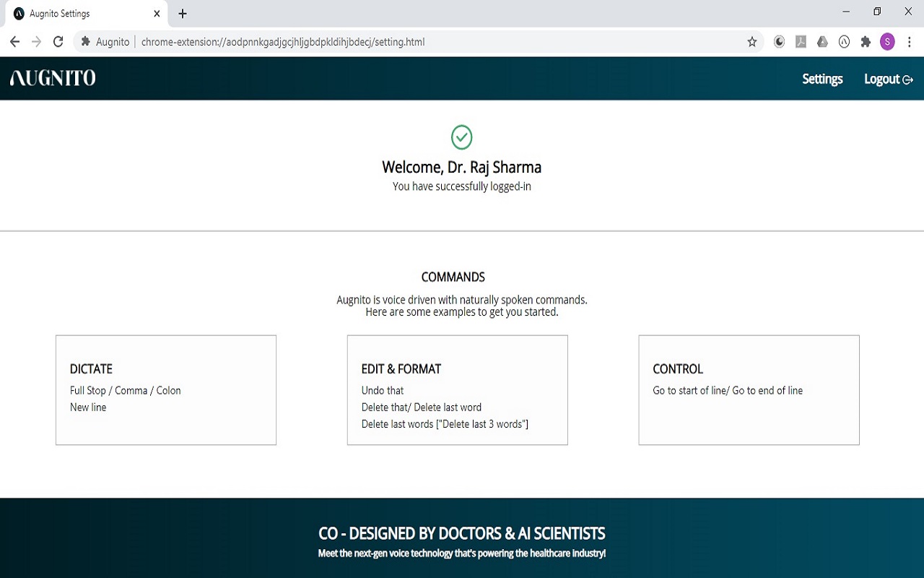Click the Augnito logo in the header
Screen dimensions: 924x578
[53, 78]
